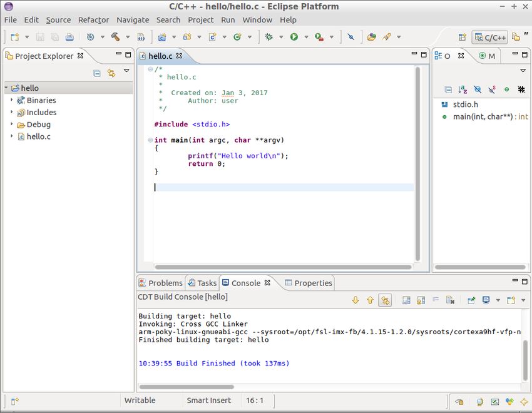Image resolution: width=532 pixels, height=413 pixels.
Task: Click the New C++ Class icon
Action: (x=237, y=37)
